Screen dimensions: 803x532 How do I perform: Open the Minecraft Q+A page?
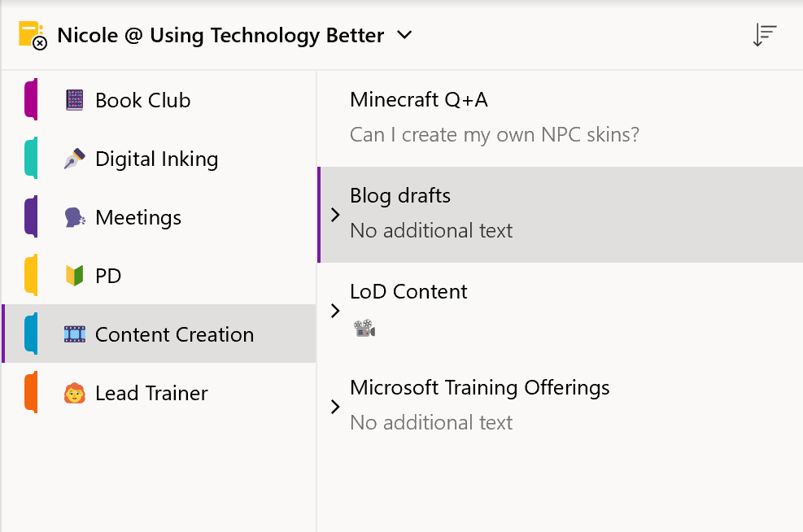click(x=561, y=117)
